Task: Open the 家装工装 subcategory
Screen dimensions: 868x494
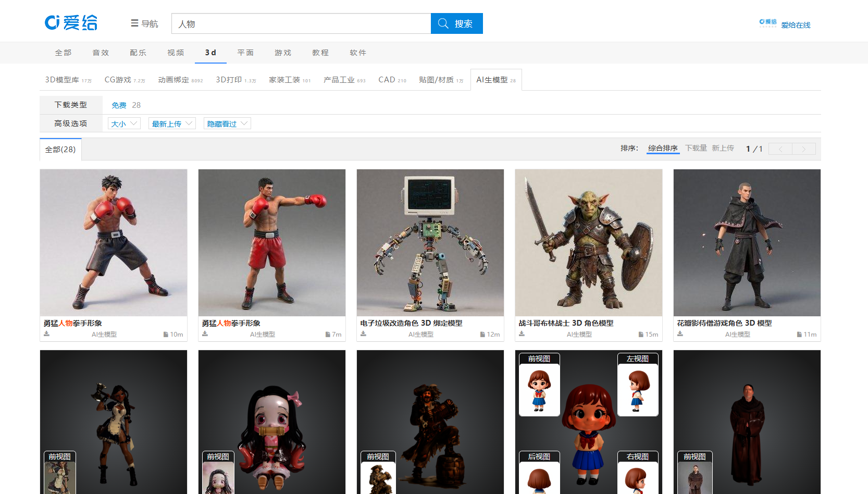Action: click(290, 80)
